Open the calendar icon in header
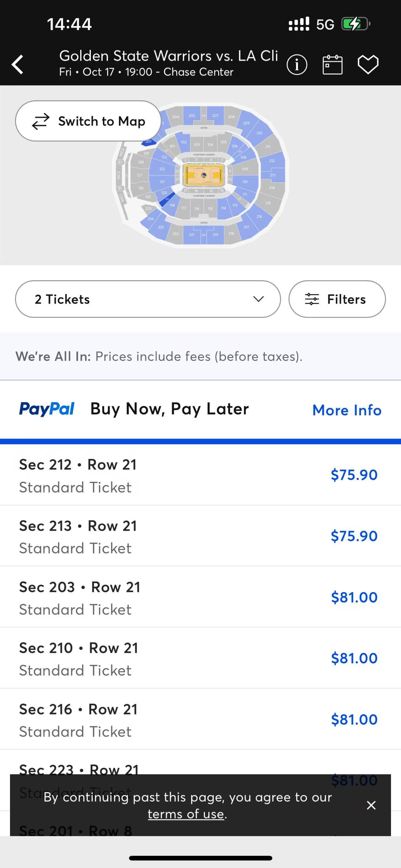This screenshot has height=868, width=401. pos(333,64)
